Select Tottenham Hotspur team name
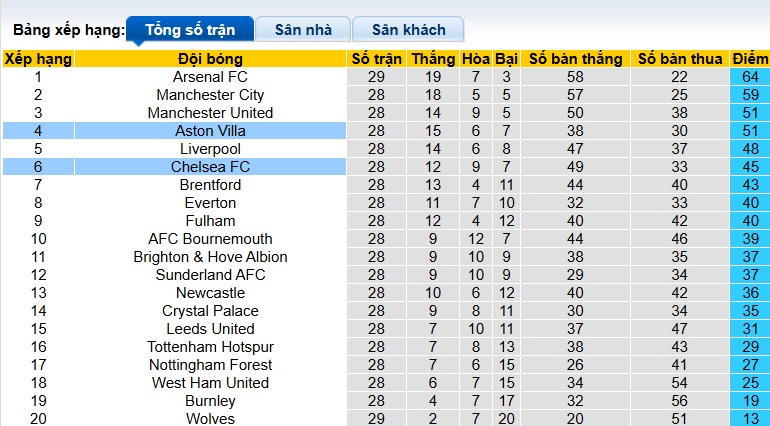The width and height of the screenshot is (770, 426). (210, 347)
